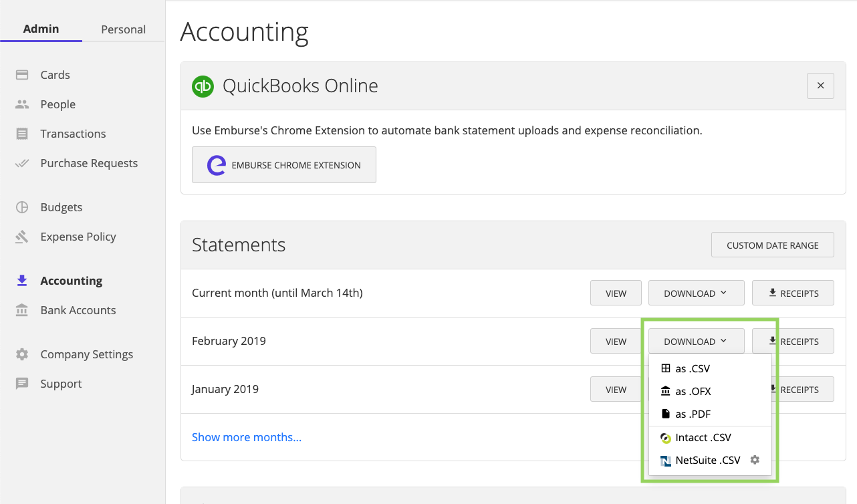Open Company Settings

coord(87,354)
